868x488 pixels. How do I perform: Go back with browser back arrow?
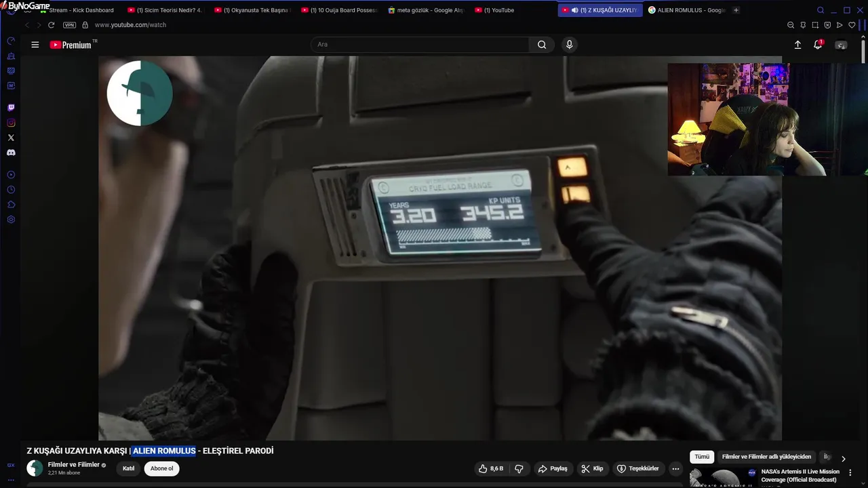point(26,25)
